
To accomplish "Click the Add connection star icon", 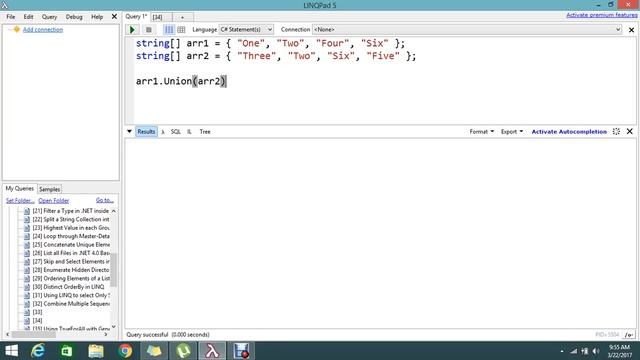I will point(16,29).
